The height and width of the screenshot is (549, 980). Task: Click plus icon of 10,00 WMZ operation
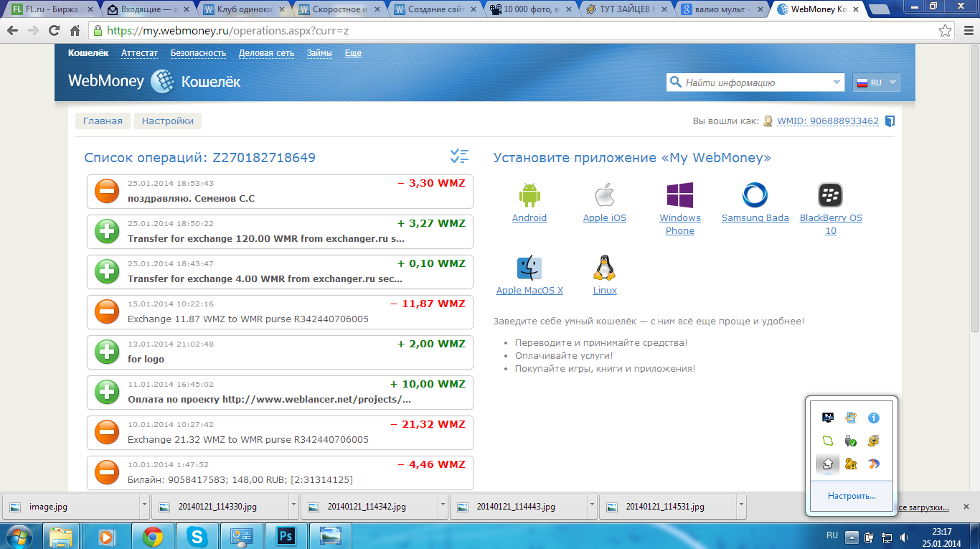(108, 392)
